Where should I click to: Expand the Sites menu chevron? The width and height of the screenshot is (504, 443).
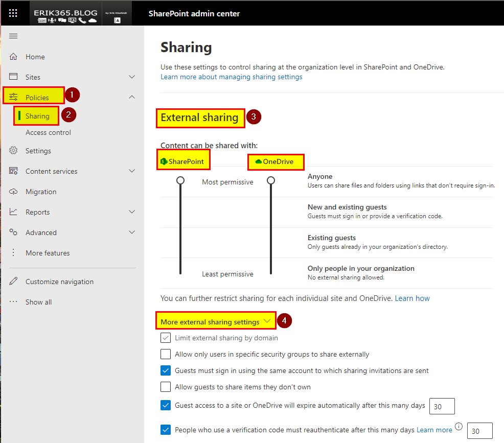132,77
